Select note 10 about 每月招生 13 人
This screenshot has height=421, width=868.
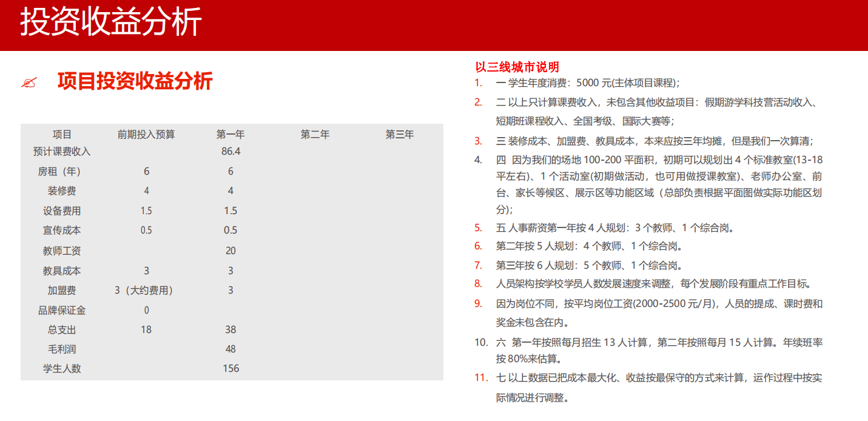tap(659, 343)
